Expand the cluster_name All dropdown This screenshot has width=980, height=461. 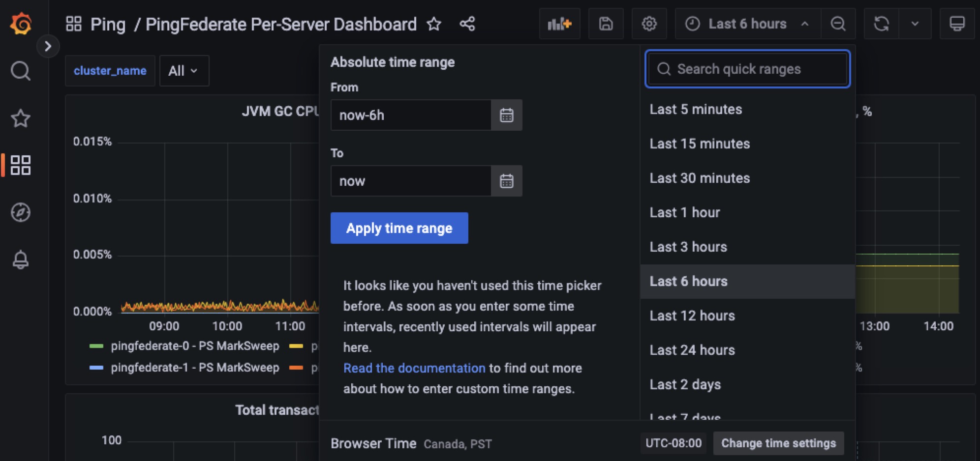point(183,71)
